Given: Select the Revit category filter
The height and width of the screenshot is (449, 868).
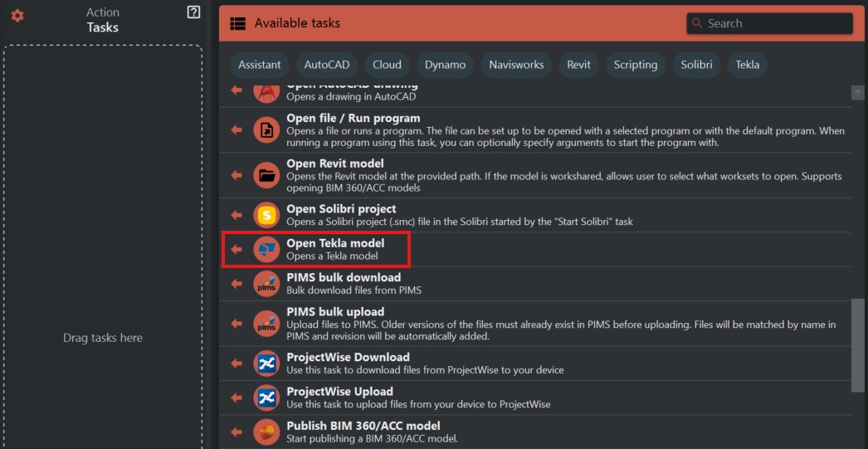Looking at the screenshot, I should pos(578,65).
